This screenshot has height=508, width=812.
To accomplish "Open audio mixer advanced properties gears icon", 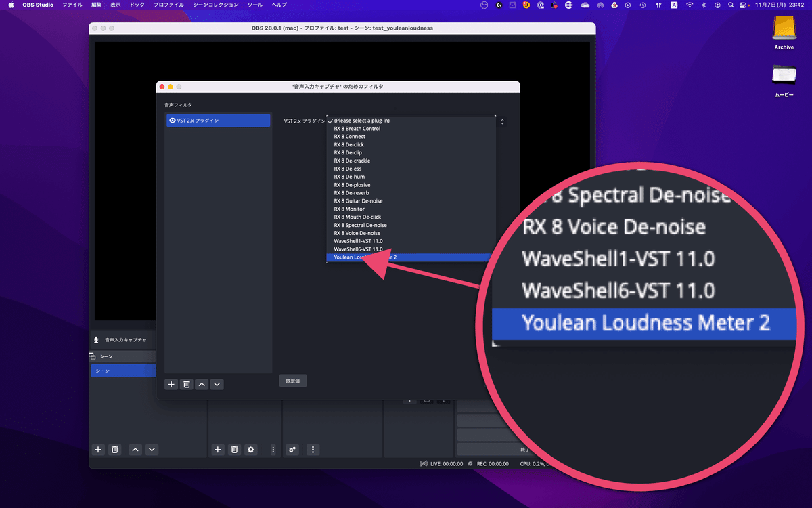I will 292,449.
